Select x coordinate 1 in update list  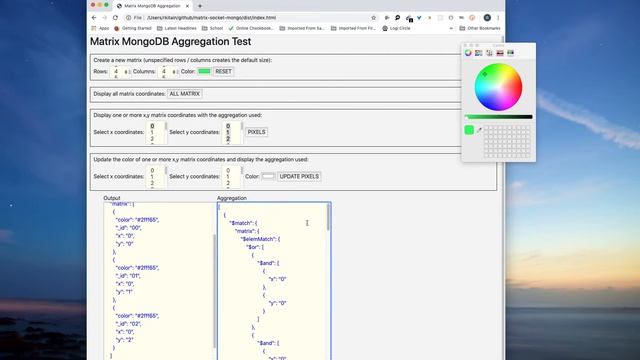pos(152,177)
